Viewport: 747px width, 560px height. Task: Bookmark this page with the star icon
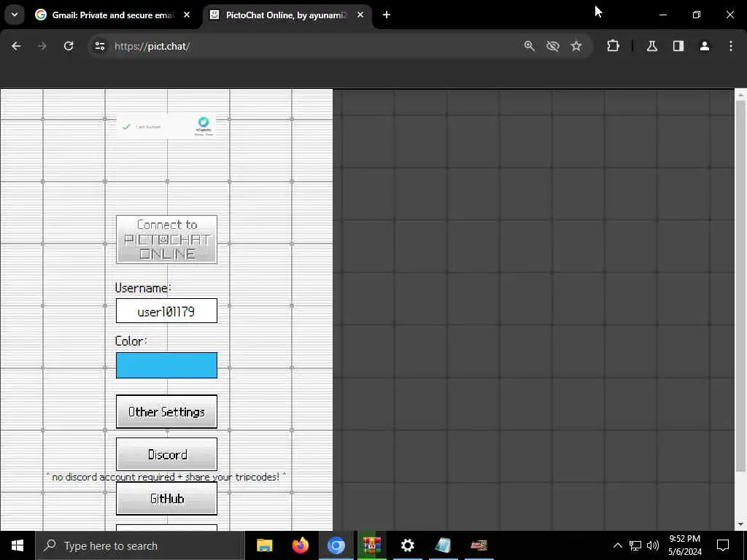coord(576,46)
